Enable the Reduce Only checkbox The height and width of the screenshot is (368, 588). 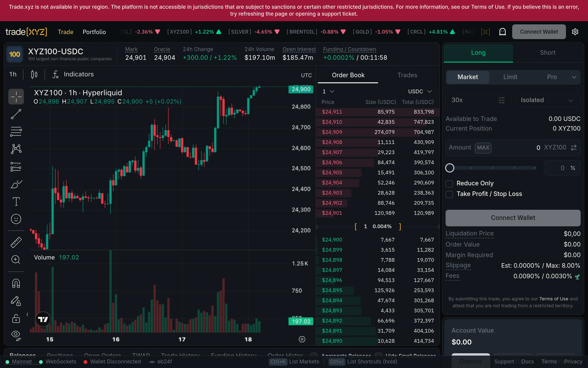(449, 184)
